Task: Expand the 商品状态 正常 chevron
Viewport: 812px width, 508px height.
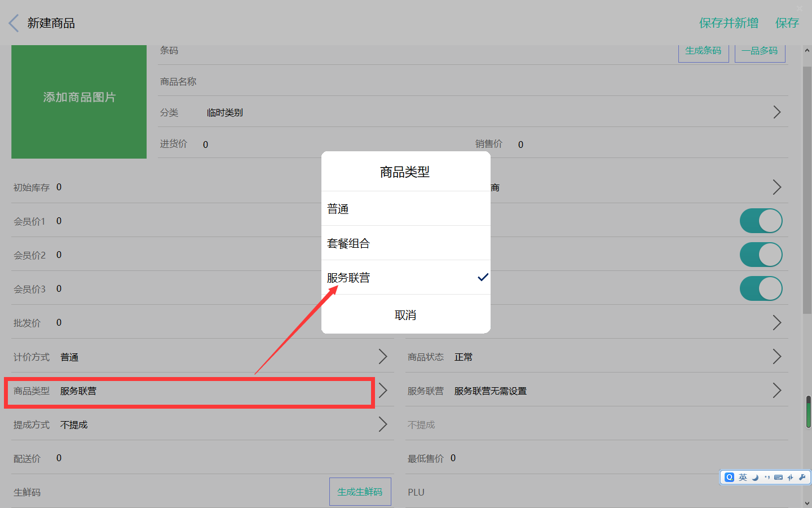Action: (777, 356)
